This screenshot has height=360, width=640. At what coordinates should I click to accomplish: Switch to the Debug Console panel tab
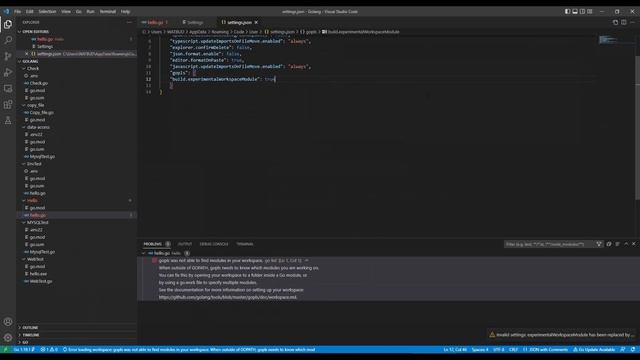(214, 244)
